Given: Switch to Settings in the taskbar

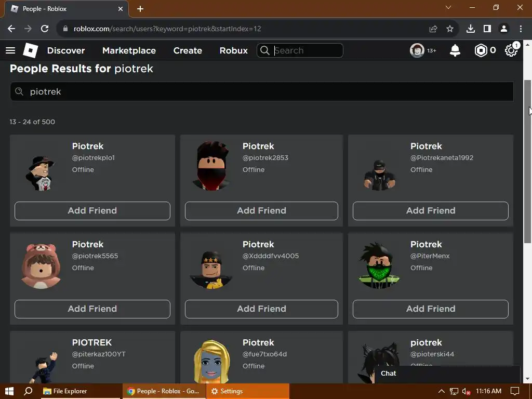Looking at the screenshot, I should click(x=248, y=391).
